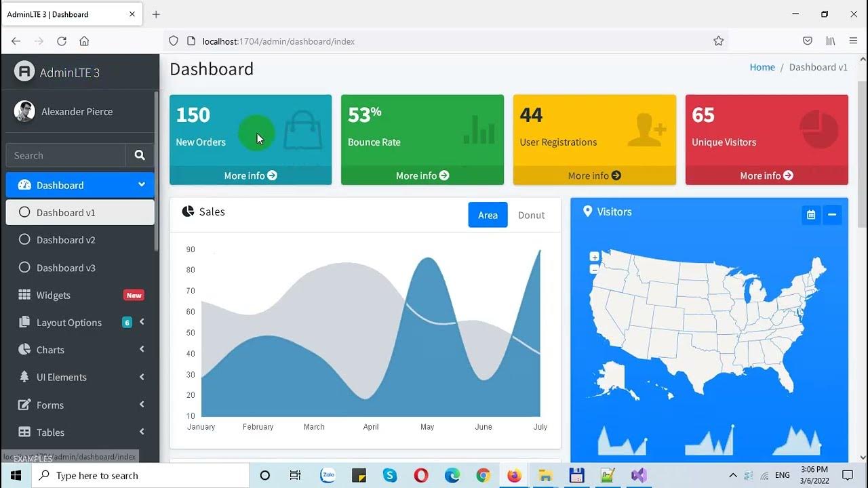
Task: Expand the UI Elements chevron
Action: tap(142, 377)
